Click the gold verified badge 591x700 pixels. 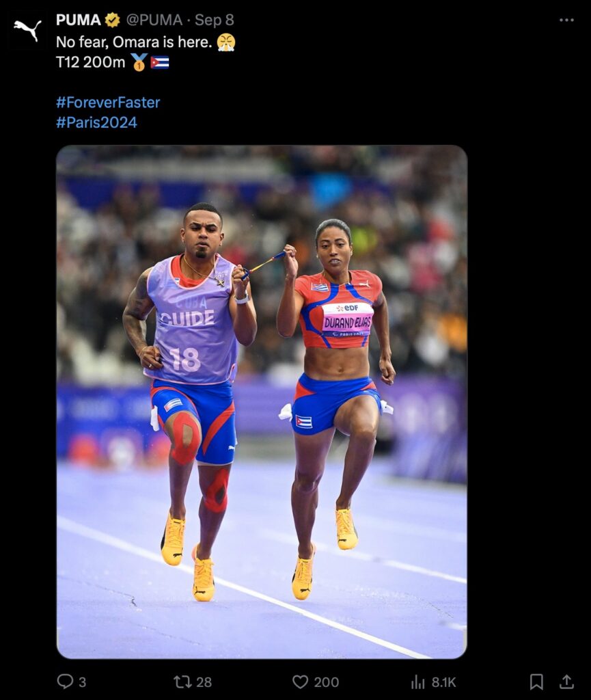pos(113,20)
